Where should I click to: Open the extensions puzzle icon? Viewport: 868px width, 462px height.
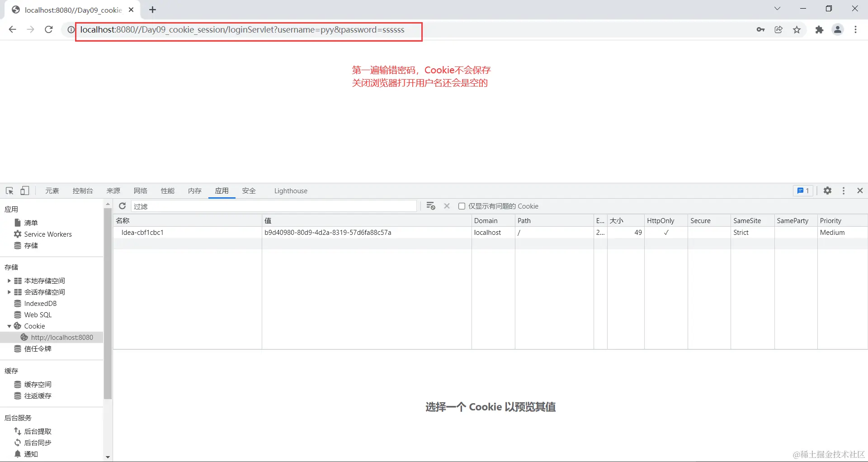(x=819, y=29)
